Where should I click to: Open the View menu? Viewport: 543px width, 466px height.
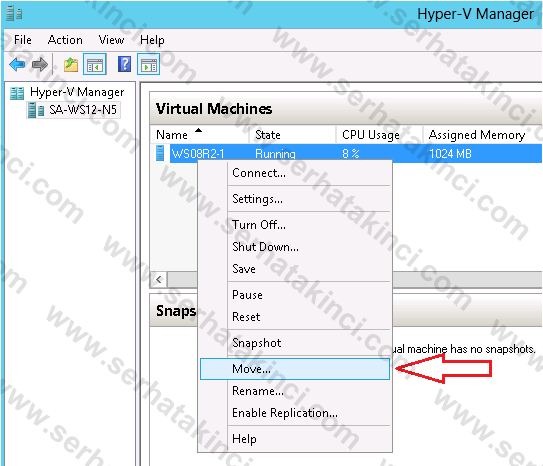111,40
